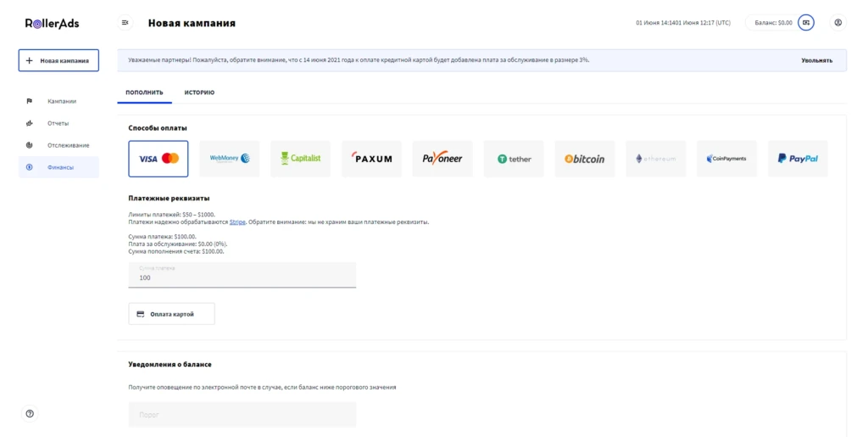Select Bitcoin payment method
This screenshot has width=868, height=437.
(585, 159)
